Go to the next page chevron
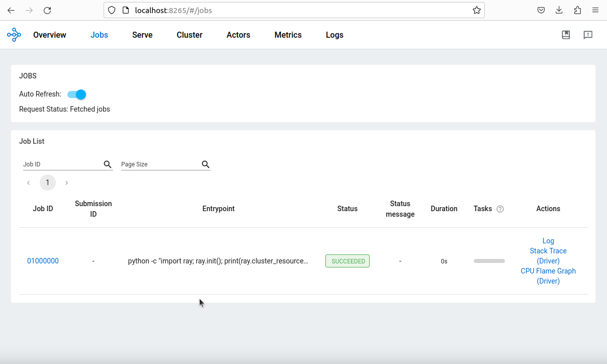Screen dimensions: 607x364 click(x=67, y=183)
